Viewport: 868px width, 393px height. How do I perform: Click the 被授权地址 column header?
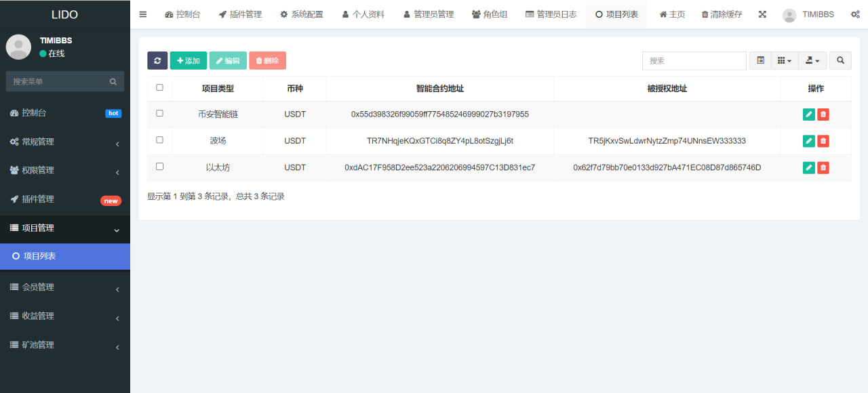tap(667, 89)
